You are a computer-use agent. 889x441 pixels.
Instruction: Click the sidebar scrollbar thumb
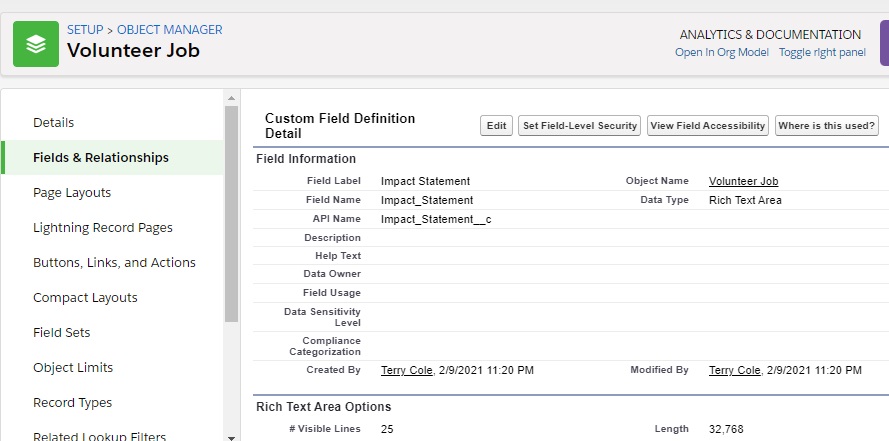pos(231,214)
